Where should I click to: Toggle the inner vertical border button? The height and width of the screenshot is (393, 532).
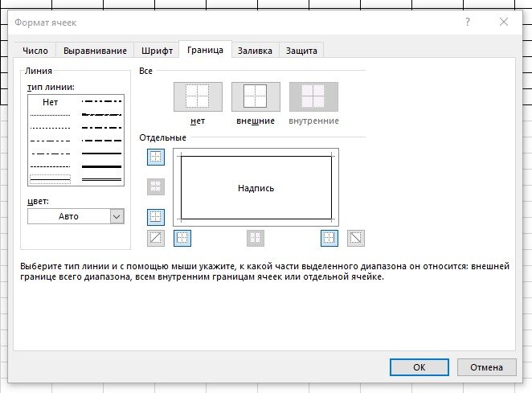click(x=255, y=238)
